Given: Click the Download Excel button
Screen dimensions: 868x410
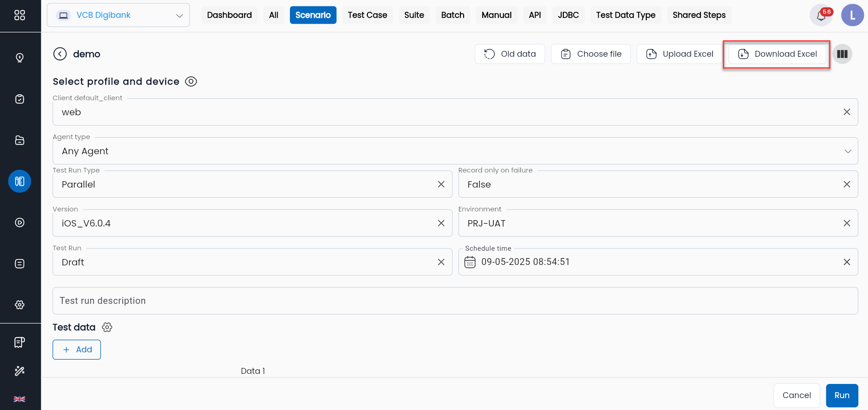Looking at the screenshot, I should tap(777, 54).
